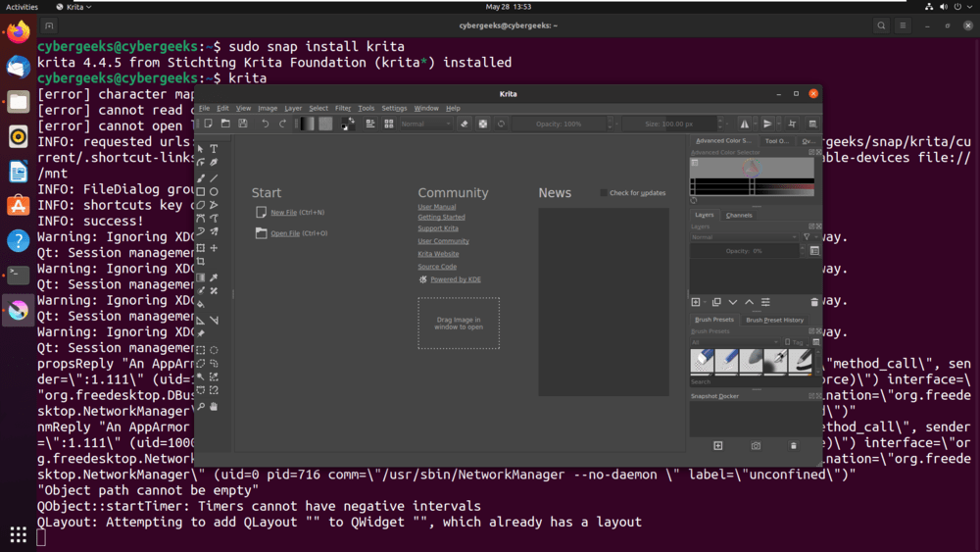Click the gradient swatch in toolbar

point(306,124)
